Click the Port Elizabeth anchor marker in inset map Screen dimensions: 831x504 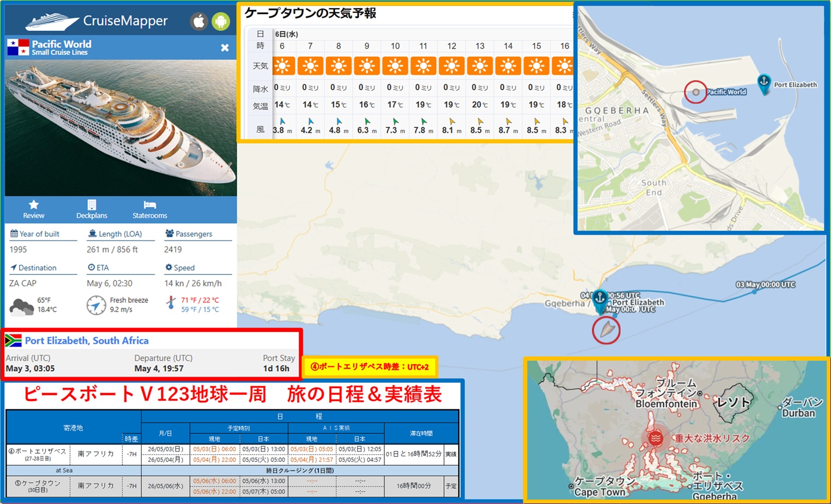(764, 84)
